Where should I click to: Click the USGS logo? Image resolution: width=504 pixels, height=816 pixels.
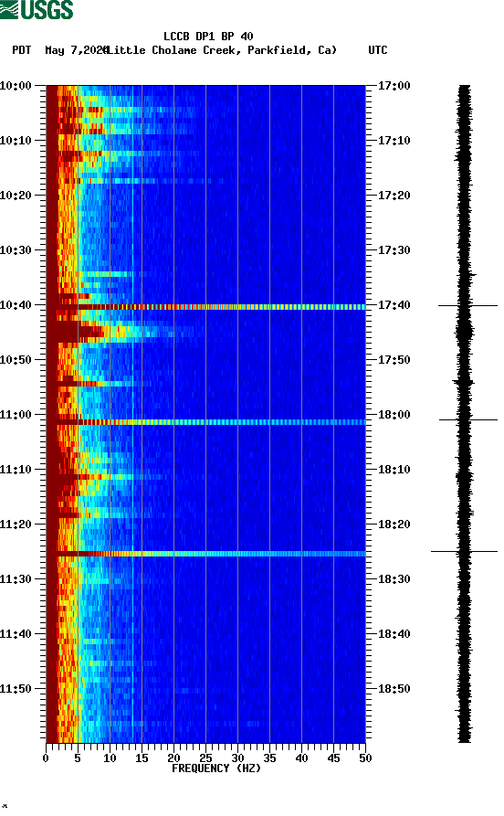point(37,10)
